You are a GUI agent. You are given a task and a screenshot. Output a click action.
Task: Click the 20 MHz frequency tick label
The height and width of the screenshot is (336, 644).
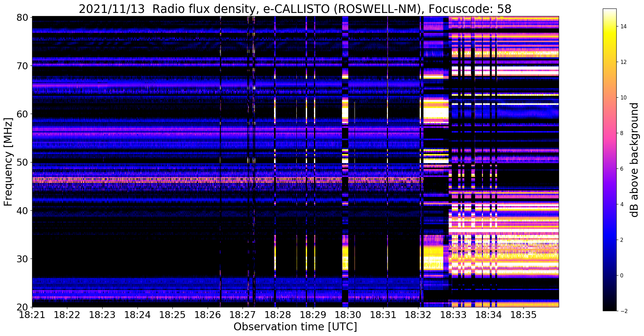click(x=22, y=307)
